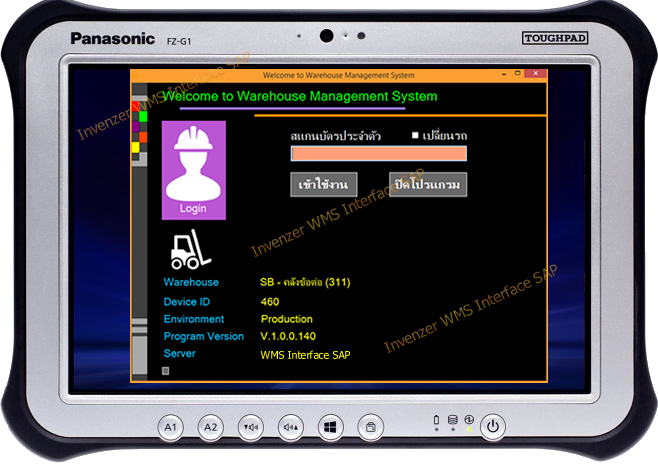Click the window title bar text
The width and height of the screenshot is (658, 467).
click(x=339, y=75)
